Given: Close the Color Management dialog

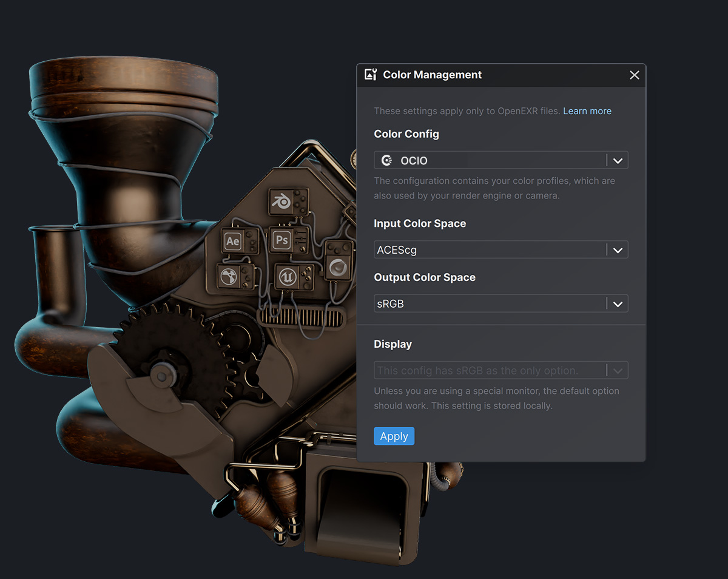Looking at the screenshot, I should [634, 75].
